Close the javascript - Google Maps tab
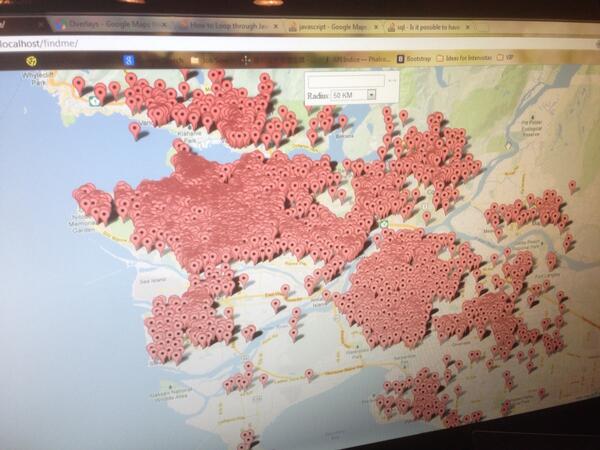This screenshot has width=600, height=450. pyautogui.click(x=375, y=27)
